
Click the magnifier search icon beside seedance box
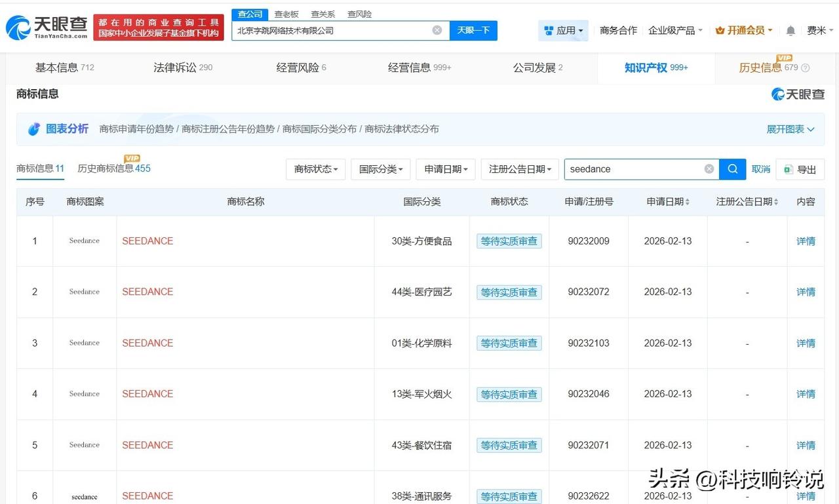[732, 168]
